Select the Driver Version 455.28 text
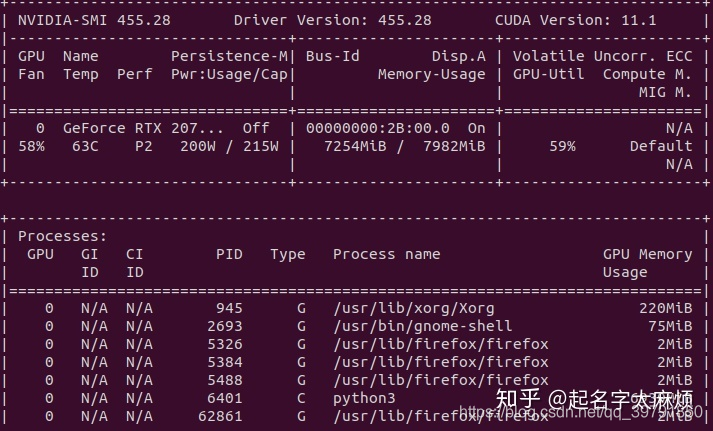This screenshot has width=713, height=431. [x=332, y=20]
